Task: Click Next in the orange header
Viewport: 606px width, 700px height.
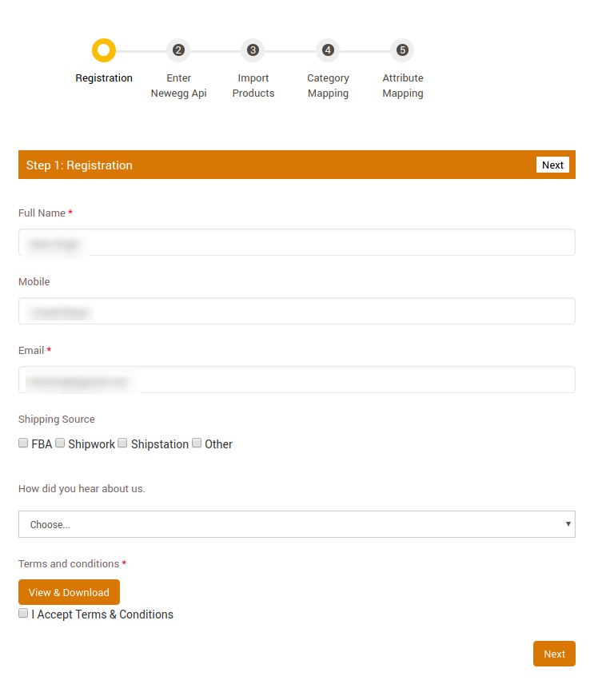Action: coord(552,165)
